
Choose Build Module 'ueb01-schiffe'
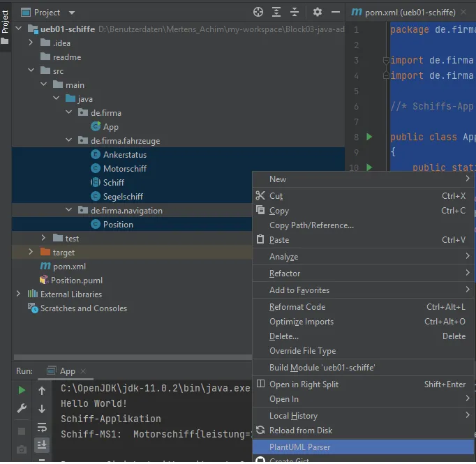(x=363, y=368)
